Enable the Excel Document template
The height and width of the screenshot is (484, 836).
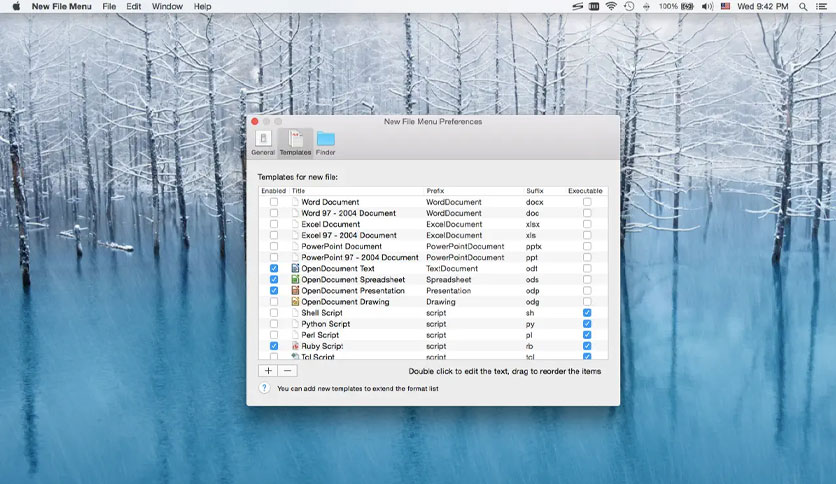coord(274,224)
